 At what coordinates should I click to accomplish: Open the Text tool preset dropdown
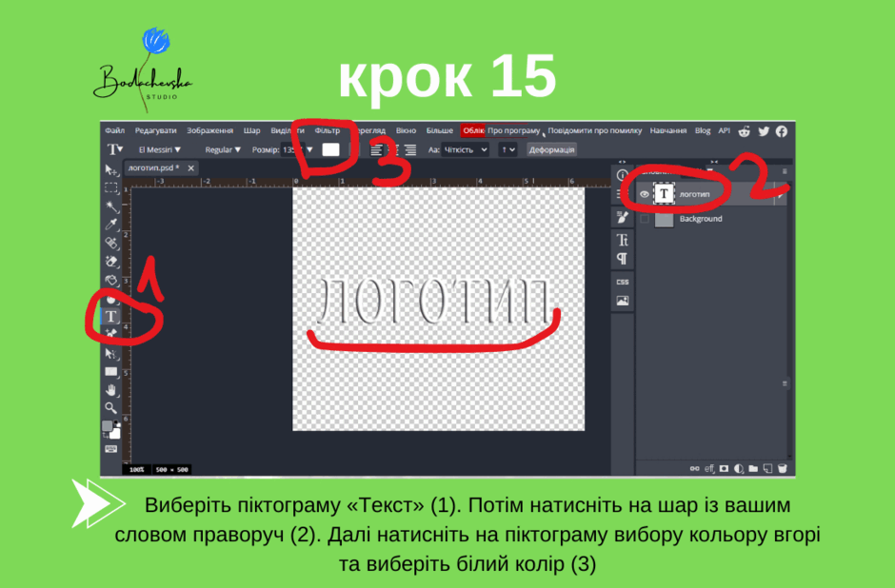tap(114, 149)
